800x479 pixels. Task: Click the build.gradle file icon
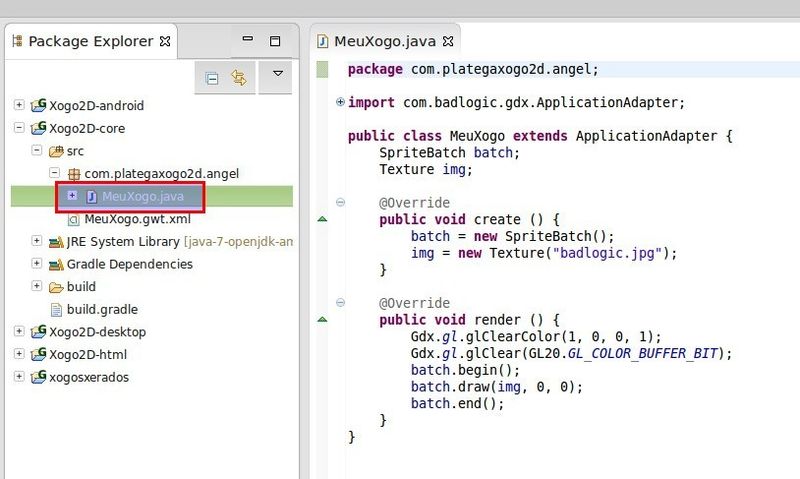[56, 310]
